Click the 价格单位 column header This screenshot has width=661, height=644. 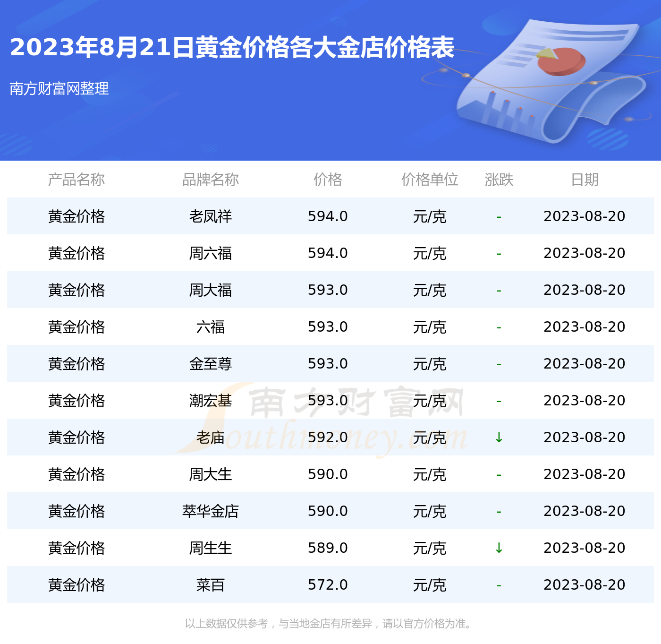430,180
